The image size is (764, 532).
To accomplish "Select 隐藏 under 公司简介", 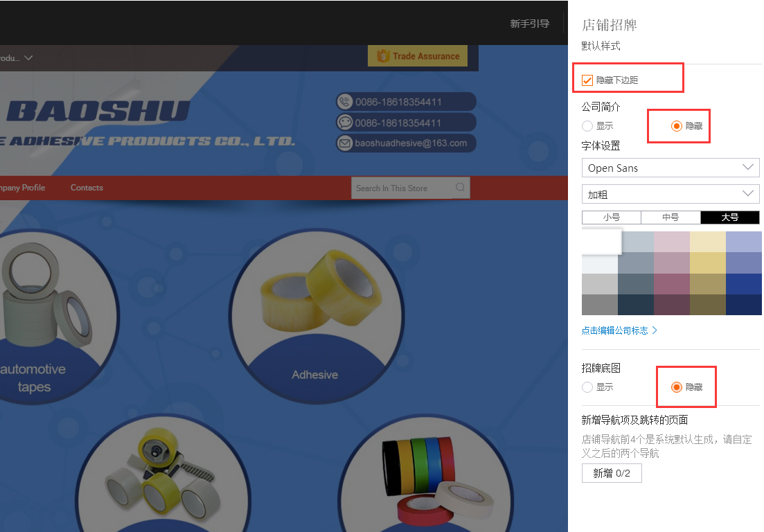I will tap(676, 126).
